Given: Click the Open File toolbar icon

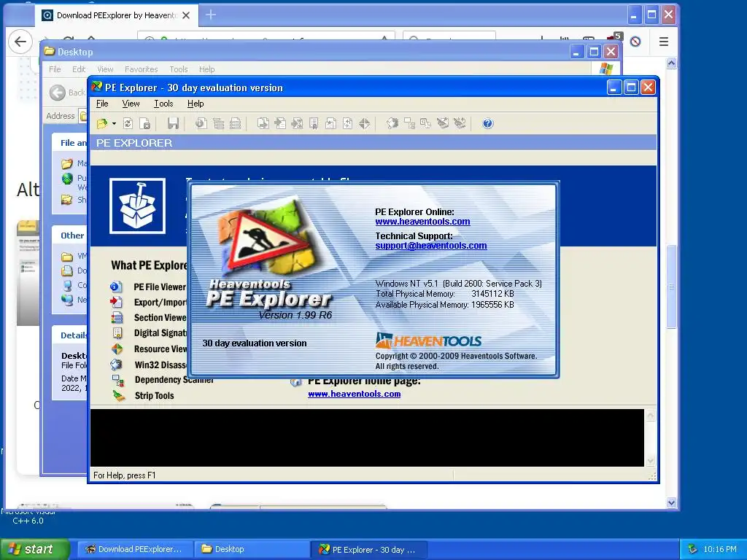Looking at the screenshot, I should [102, 124].
